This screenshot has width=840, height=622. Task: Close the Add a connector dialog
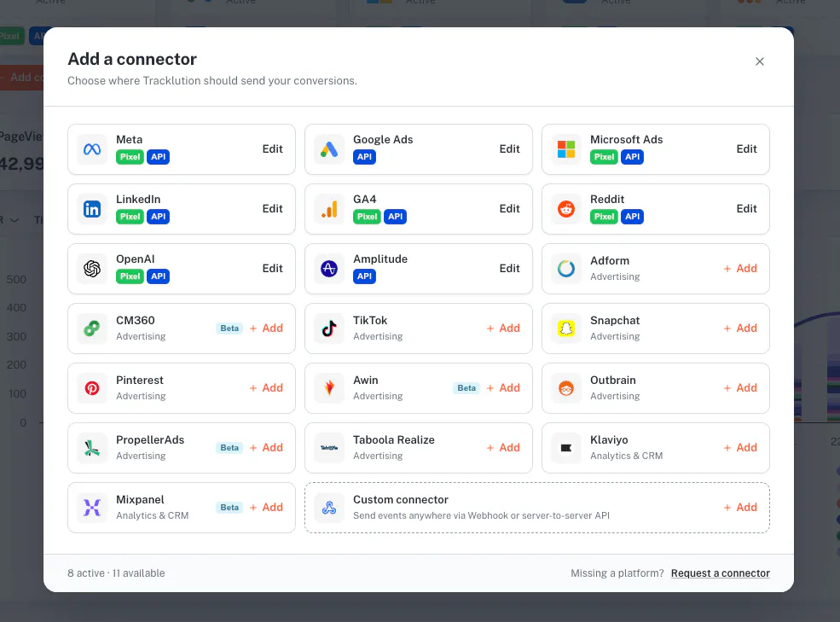pyautogui.click(x=760, y=61)
